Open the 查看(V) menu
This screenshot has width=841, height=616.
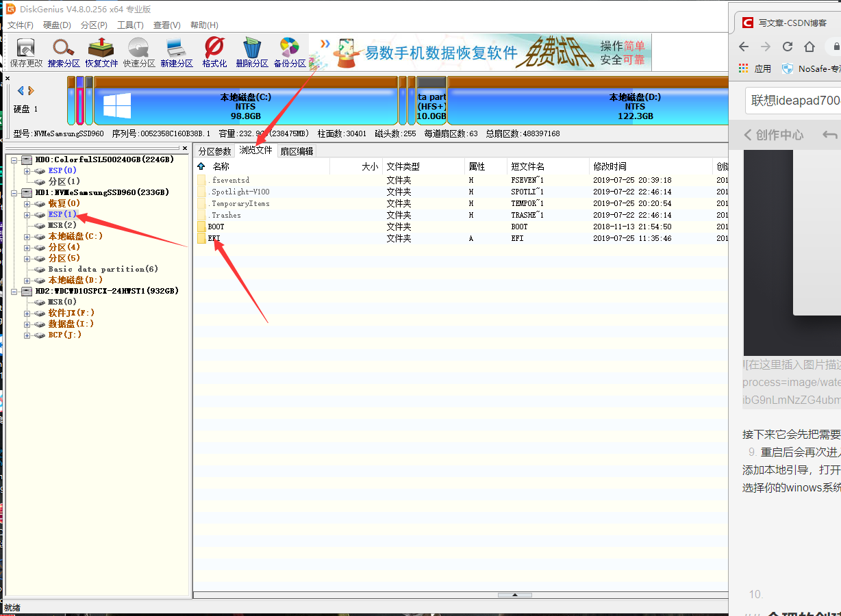[x=166, y=25]
